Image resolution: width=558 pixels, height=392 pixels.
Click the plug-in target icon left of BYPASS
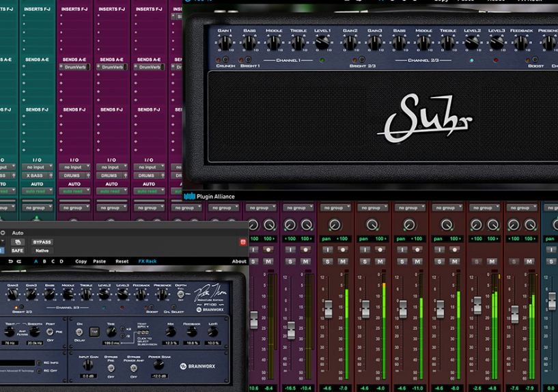[18, 242]
